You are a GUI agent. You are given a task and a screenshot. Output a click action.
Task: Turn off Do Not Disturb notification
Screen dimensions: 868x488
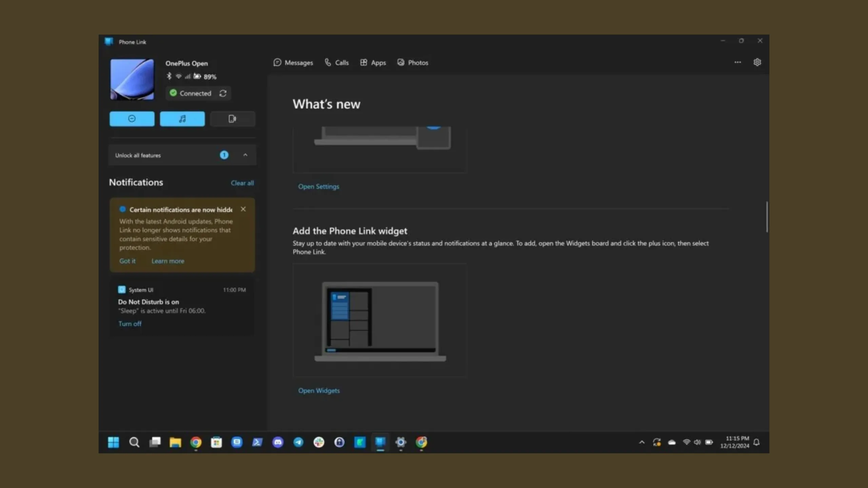(x=130, y=324)
